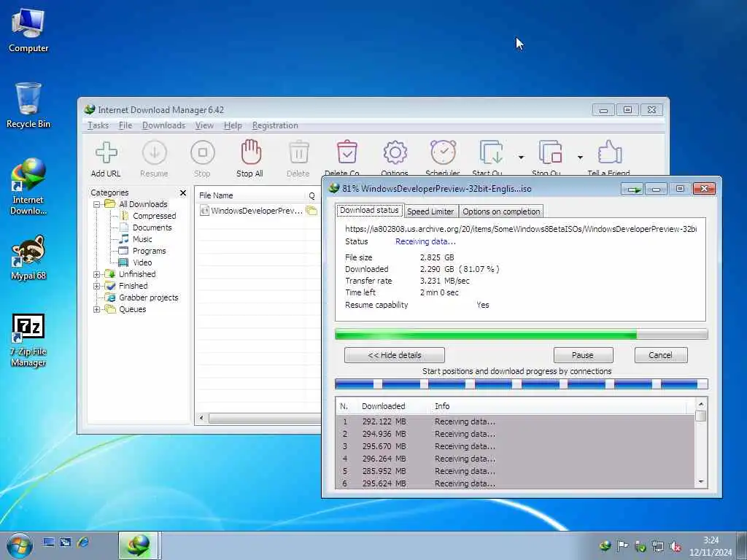Screen dimensions: 747x560
Task: Select connection row with 292.122 MB
Action: tap(516, 422)
